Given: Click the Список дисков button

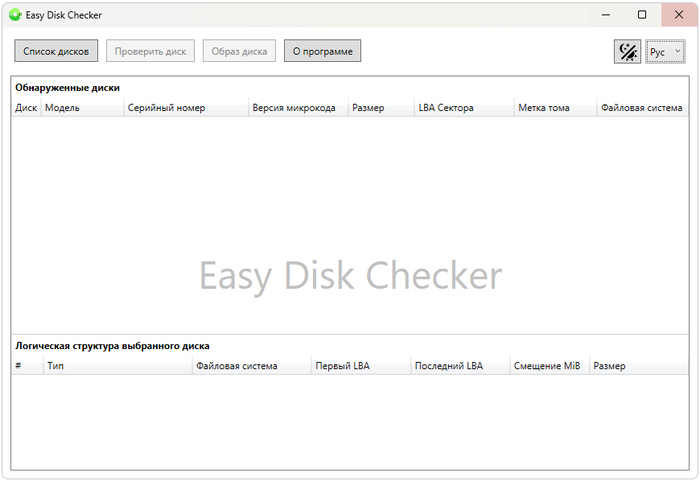Looking at the screenshot, I should [56, 51].
